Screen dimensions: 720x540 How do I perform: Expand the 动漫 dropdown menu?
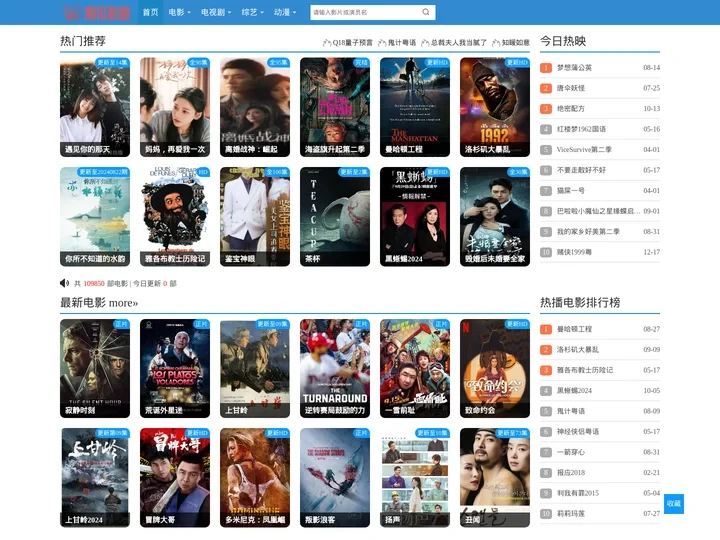[x=285, y=12]
